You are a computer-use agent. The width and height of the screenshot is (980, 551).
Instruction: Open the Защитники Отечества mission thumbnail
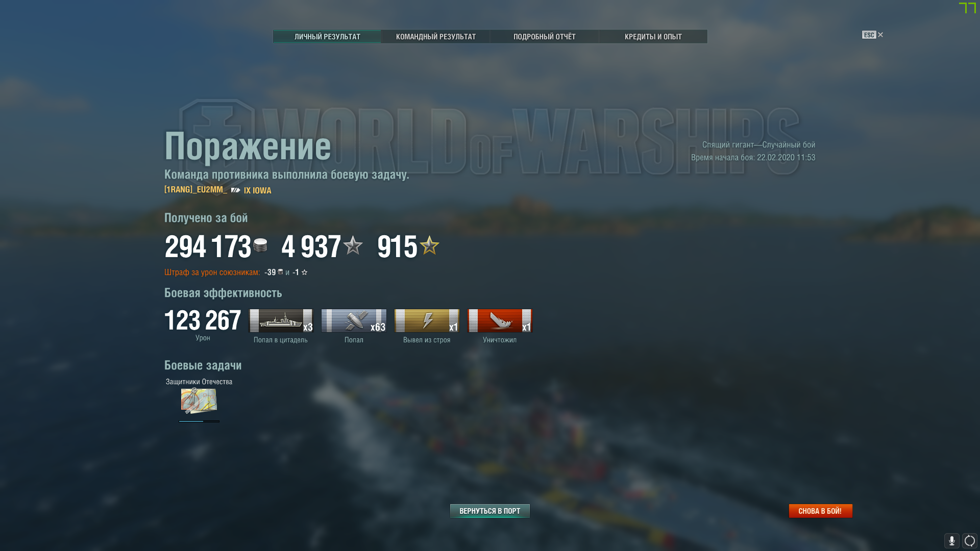point(199,400)
